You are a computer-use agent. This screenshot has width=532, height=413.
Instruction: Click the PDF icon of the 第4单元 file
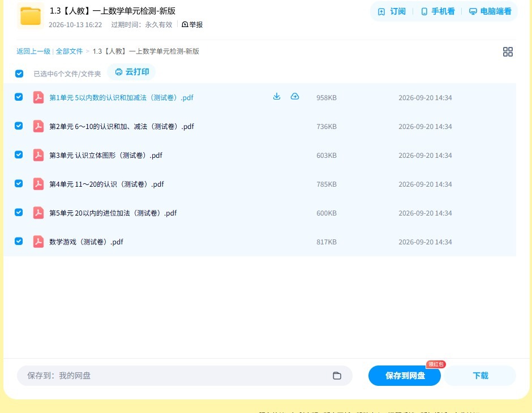point(38,184)
